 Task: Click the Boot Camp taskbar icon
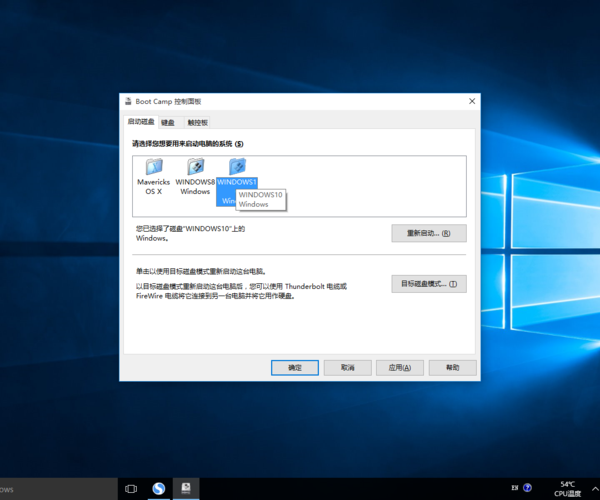186,489
